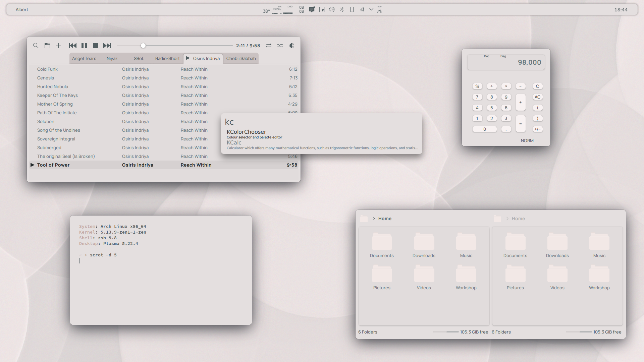Toggle shuffle mode in the player
Viewport: 644px width, 362px height.
tap(280, 46)
